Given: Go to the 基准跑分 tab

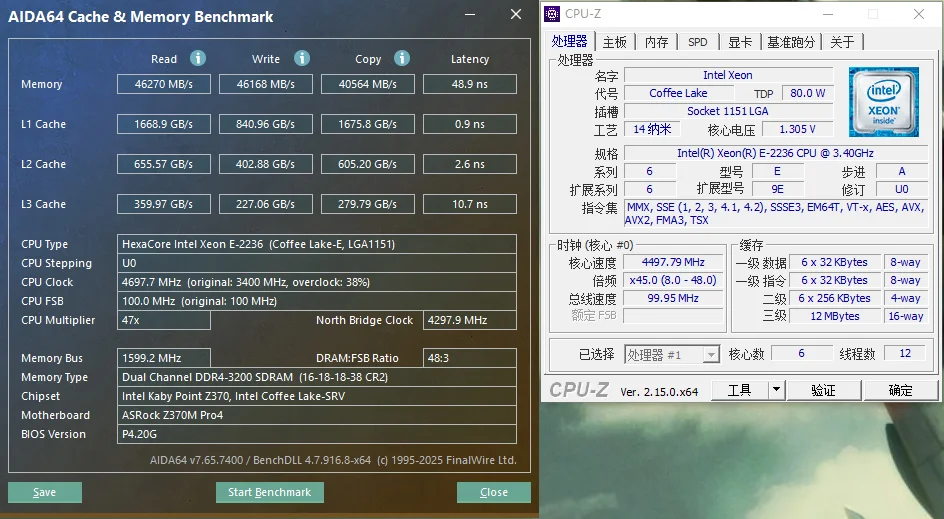Looking at the screenshot, I should (791, 42).
